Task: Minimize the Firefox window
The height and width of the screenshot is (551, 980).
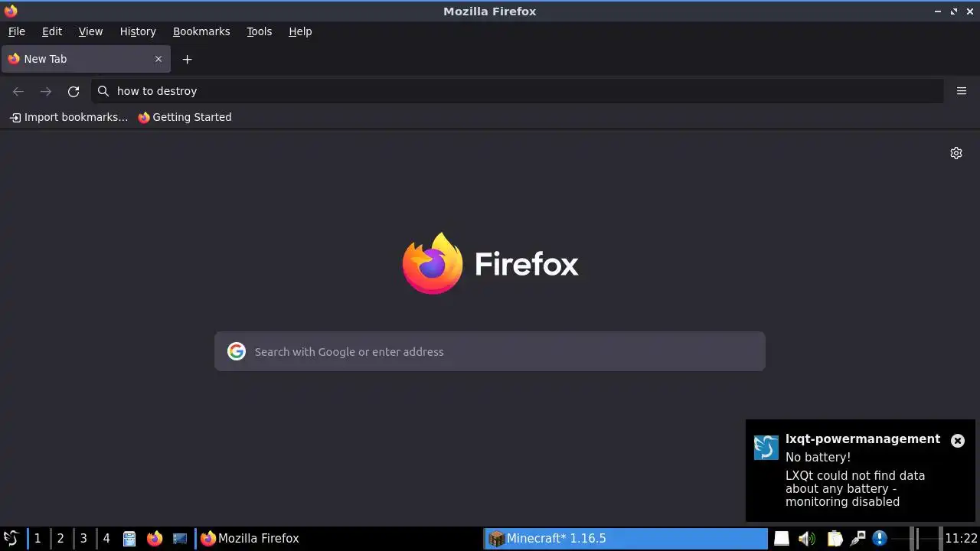Action: pyautogui.click(x=938, y=11)
